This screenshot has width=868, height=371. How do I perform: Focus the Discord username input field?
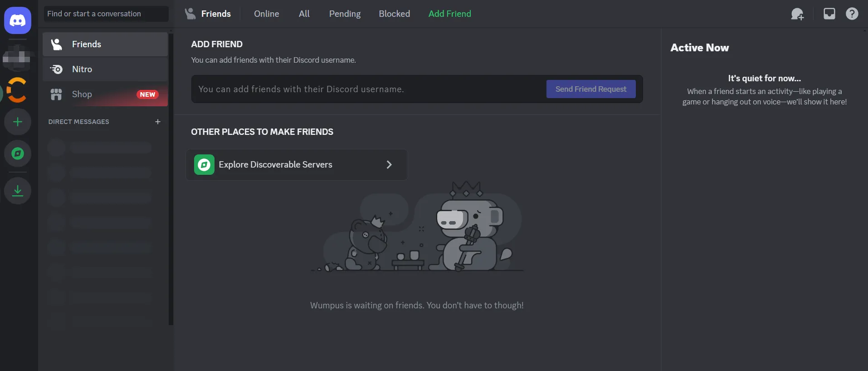tap(369, 89)
